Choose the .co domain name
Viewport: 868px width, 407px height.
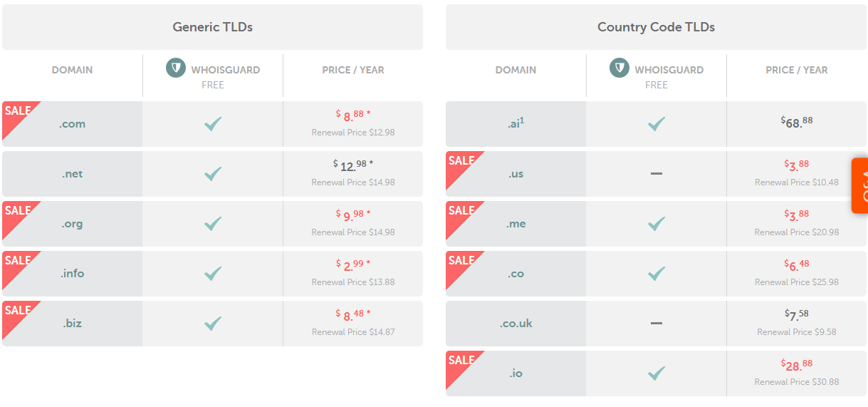point(516,274)
